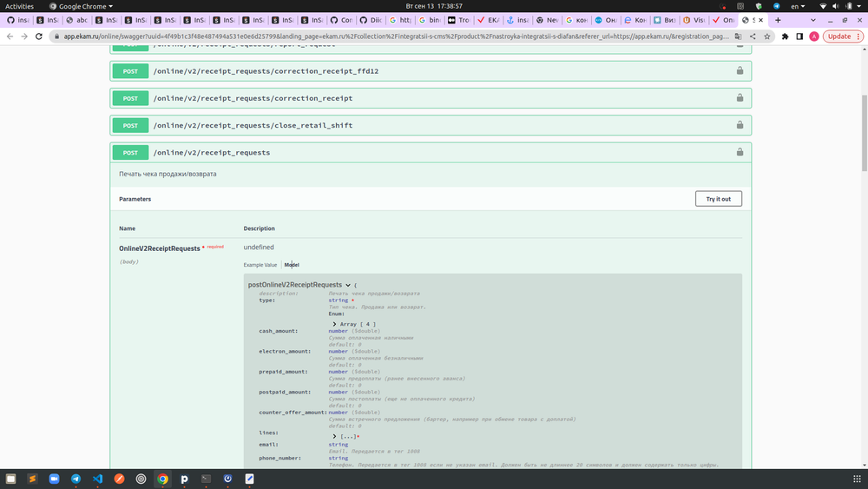
Task: Open Telegram from the dock
Action: click(76, 479)
